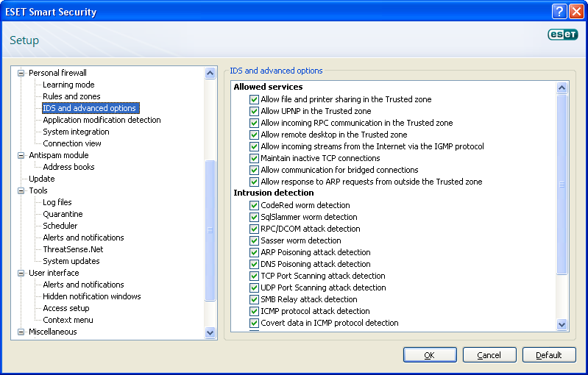Viewport: 588px width, 375px height.
Task: Select Scheduler in the tree
Action: [60, 226]
